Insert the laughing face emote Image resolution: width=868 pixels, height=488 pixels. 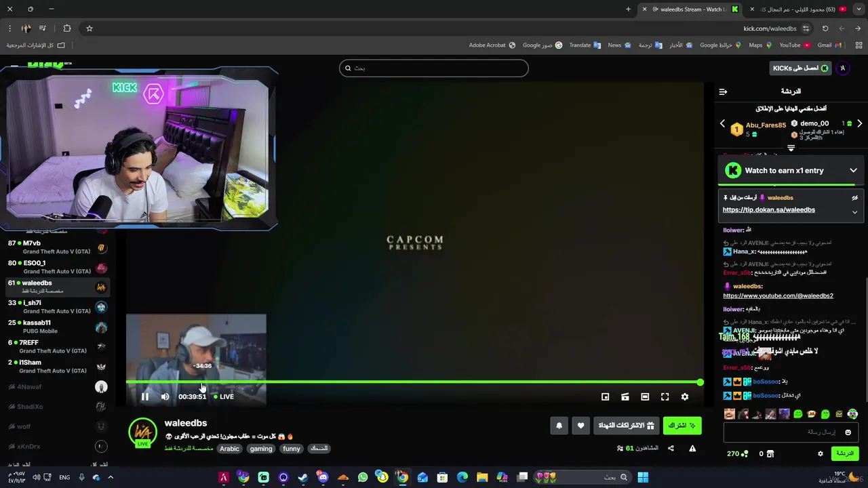coord(729,414)
